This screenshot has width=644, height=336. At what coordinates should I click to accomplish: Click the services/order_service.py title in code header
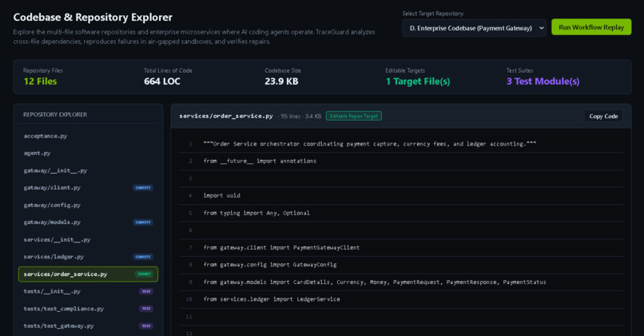click(x=226, y=116)
